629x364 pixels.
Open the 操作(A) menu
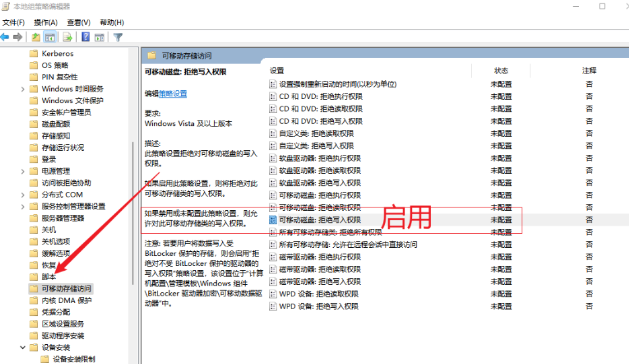46,22
